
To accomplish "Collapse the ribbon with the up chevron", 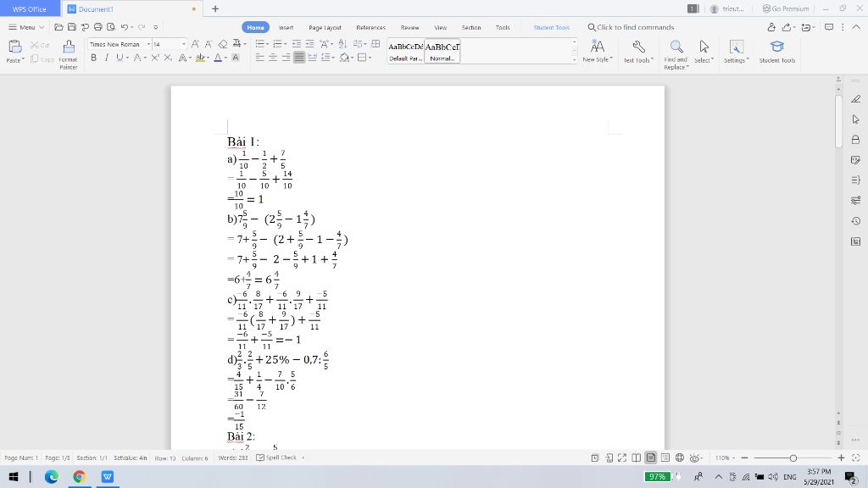I will click(x=856, y=27).
